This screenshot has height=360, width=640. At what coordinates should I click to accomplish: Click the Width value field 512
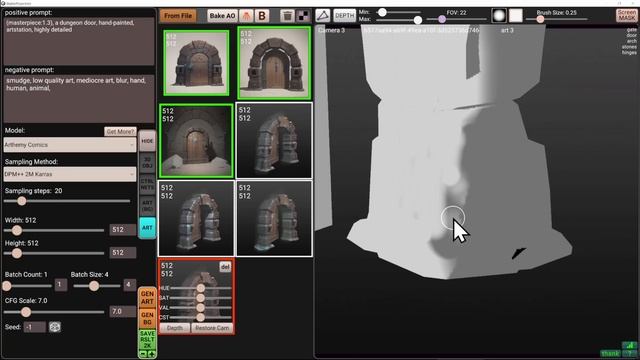(122, 230)
